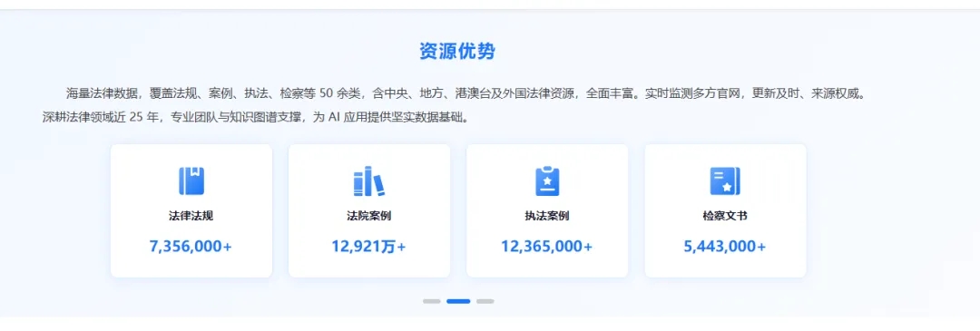Click the document star icon above 检察文书
The height and width of the screenshot is (331, 980).
pyautogui.click(x=725, y=181)
